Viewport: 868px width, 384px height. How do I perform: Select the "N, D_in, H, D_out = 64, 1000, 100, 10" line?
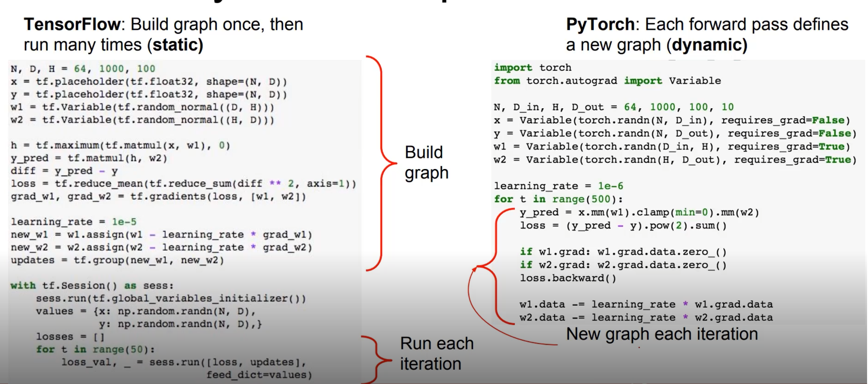click(614, 107)
